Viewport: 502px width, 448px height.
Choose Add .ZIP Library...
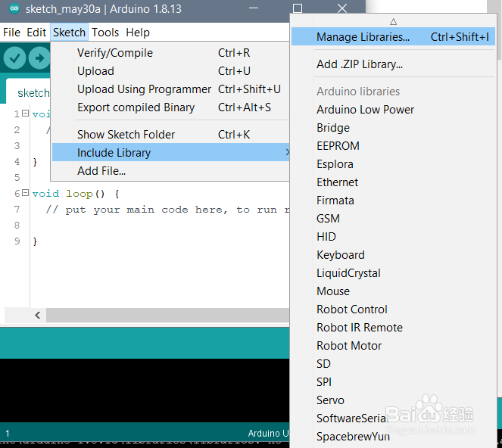coord(393,64)
